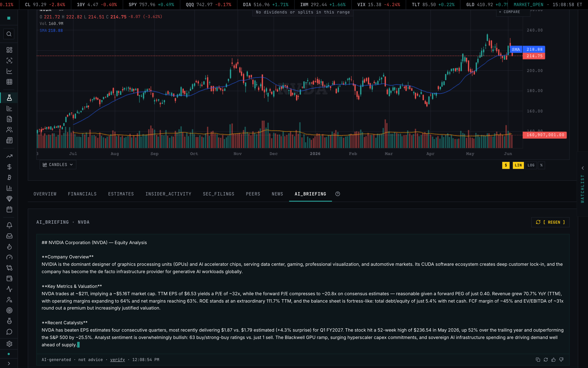Open the target bullseye icon
This screenshot has height=368, width=588.
click(9, 311)
